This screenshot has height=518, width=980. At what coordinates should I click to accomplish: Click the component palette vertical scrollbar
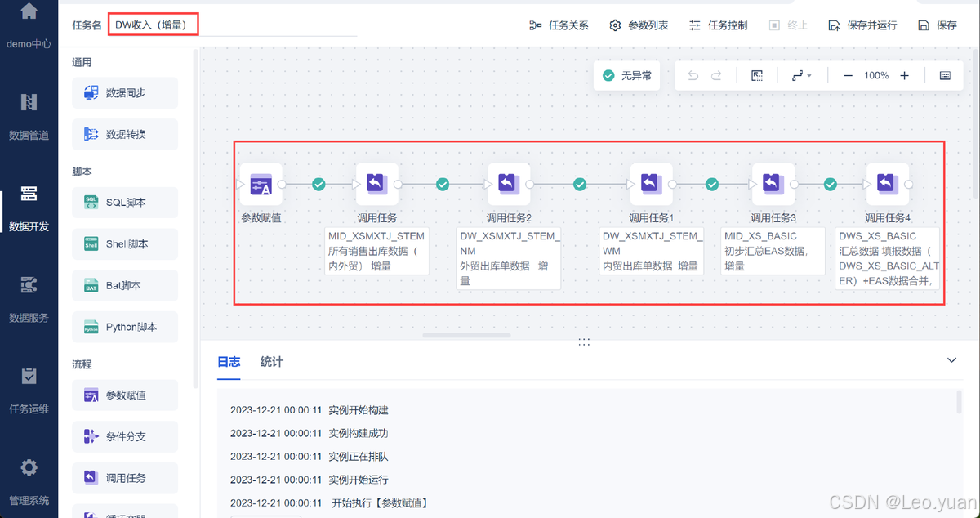click(x=195, y=219)
